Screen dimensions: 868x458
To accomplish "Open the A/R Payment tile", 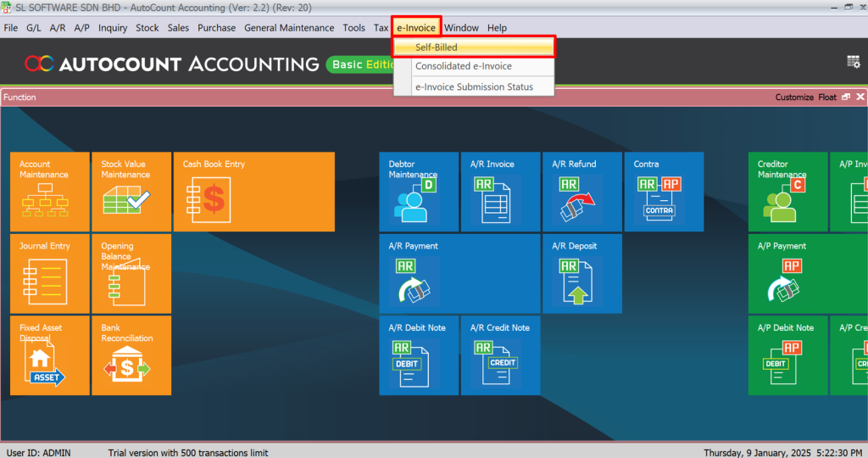I will pos(459,274).
